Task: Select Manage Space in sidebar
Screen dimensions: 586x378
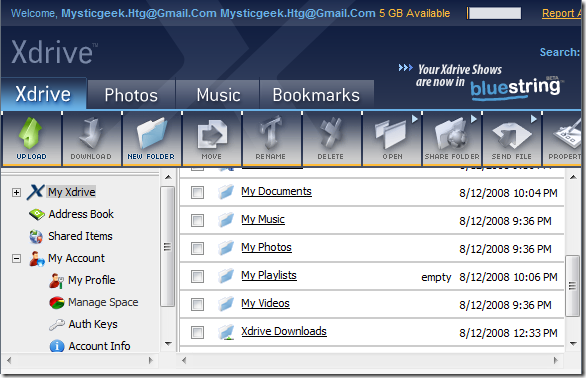Action: pos(103,302)
